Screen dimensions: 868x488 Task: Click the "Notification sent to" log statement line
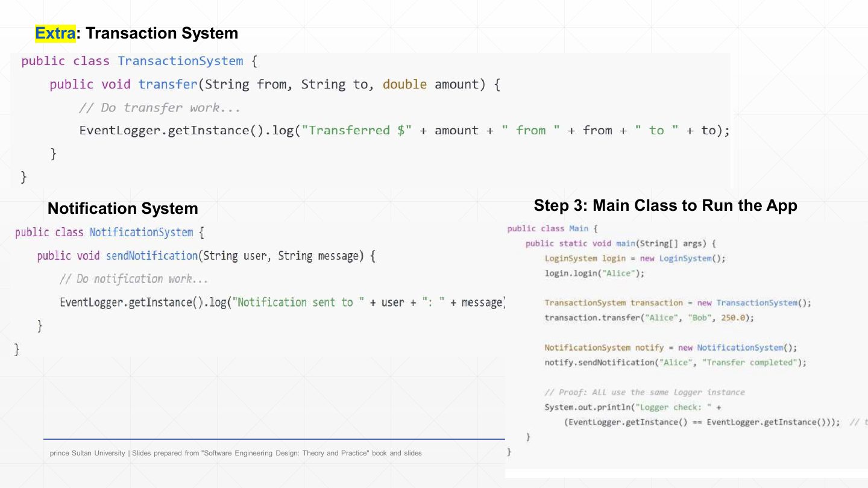pyautogui.click(x=282, y=302)
